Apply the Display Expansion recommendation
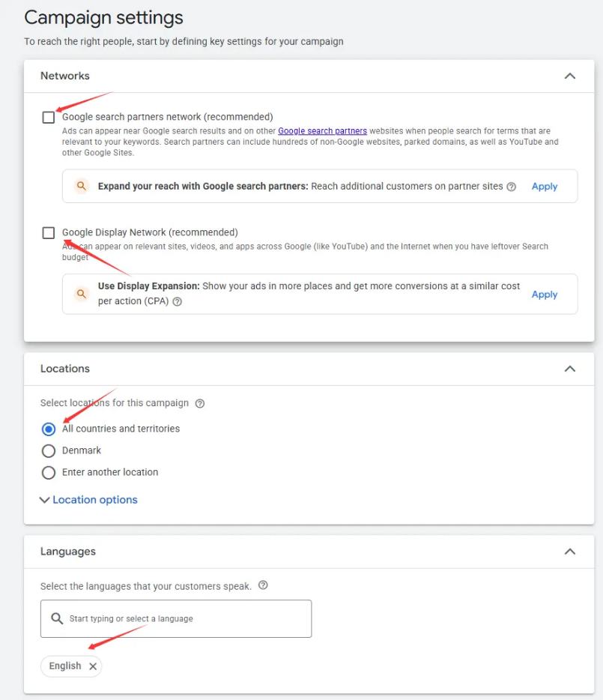The width and height of the screenshot is (603, 700). (x=545, y=294)
